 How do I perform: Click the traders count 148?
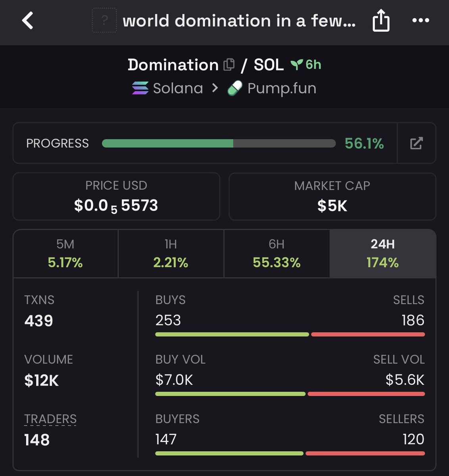click(37, 440)
